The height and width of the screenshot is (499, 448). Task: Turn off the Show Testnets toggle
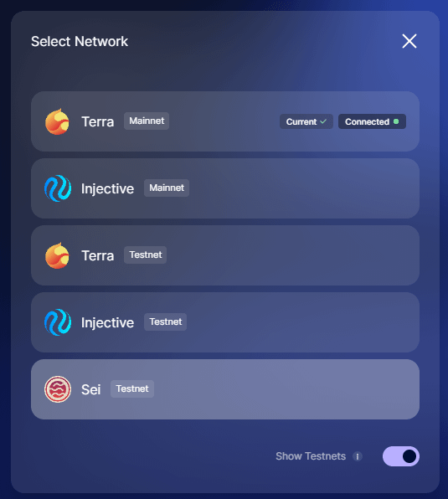pos(401,456)
